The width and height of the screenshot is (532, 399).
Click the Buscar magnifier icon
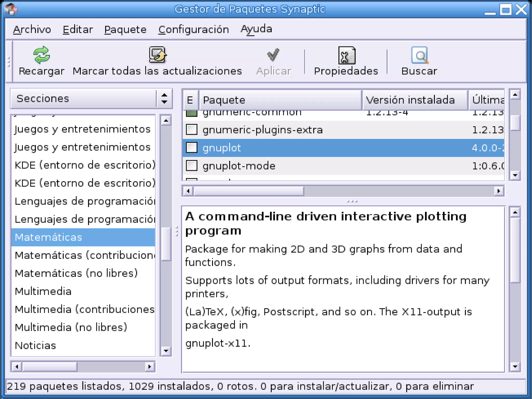point(419,55)
